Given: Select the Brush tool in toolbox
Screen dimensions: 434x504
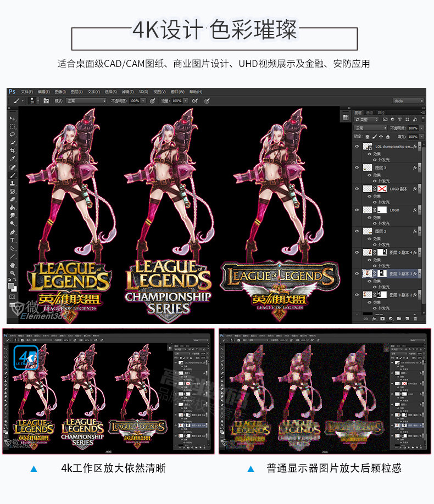Looking at the screenshot, I should [x=12, y=176].
